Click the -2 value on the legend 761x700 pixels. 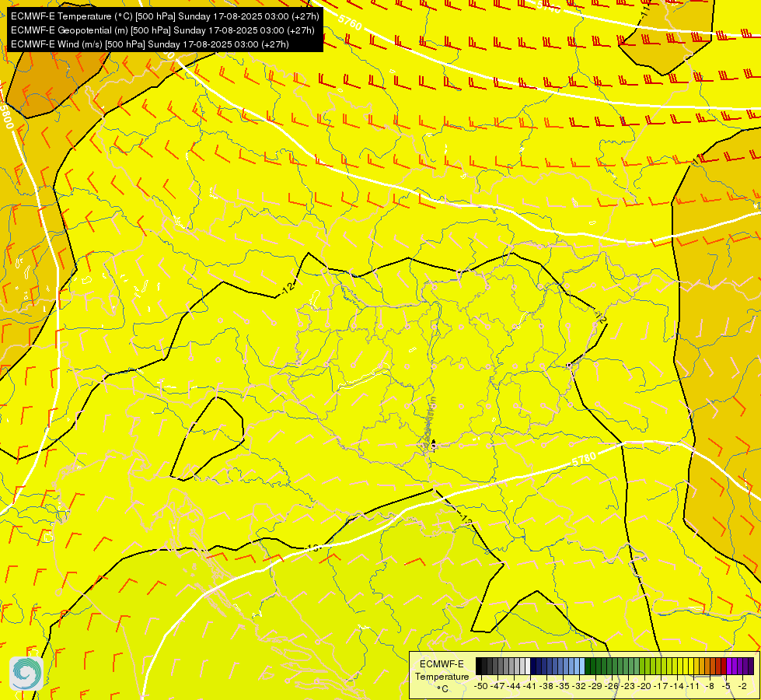[742, 686]
